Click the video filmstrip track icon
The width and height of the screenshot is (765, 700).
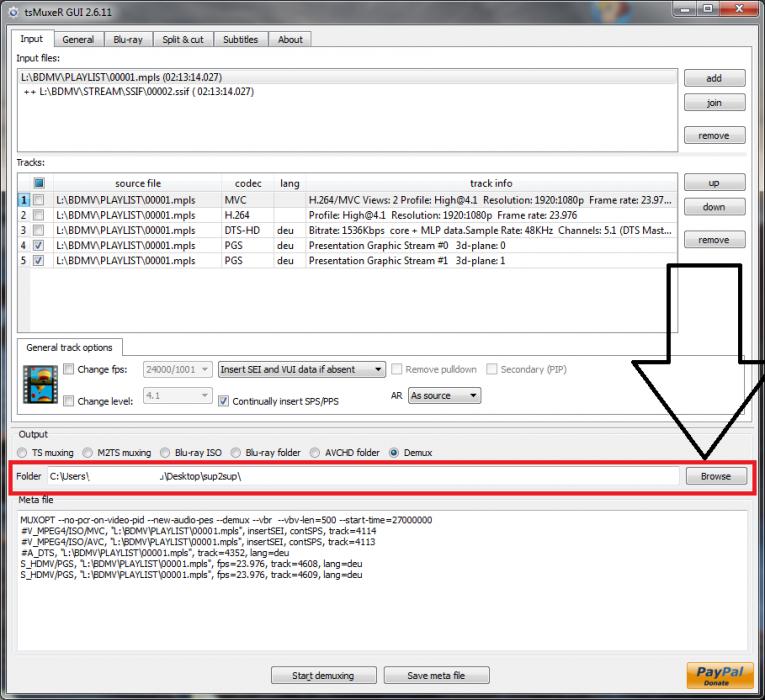[x=40, y=384]
